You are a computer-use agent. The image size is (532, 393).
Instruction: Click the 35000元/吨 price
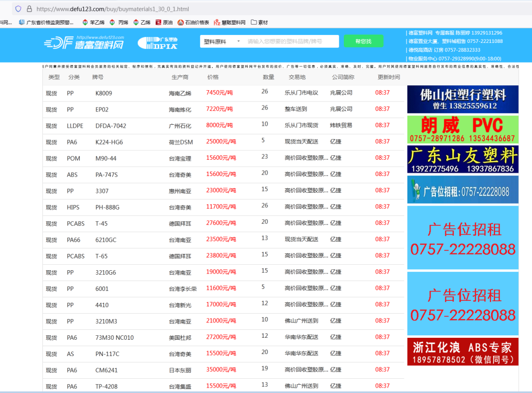point(221,370)
